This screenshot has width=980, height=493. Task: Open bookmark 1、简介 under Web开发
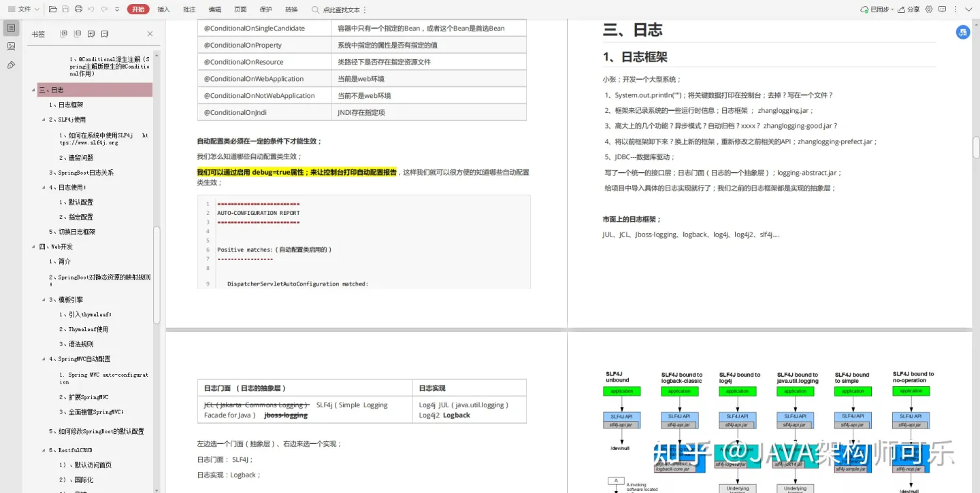[60, 262]
